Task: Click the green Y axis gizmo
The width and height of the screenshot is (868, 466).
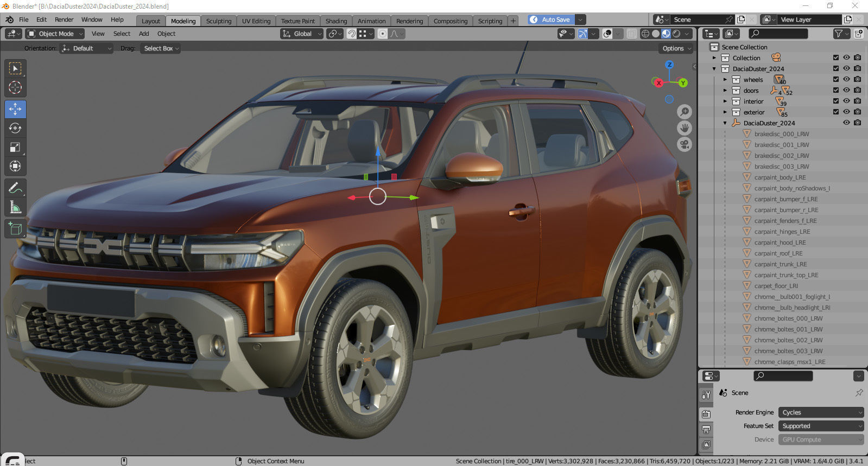Action: [683, 83]
